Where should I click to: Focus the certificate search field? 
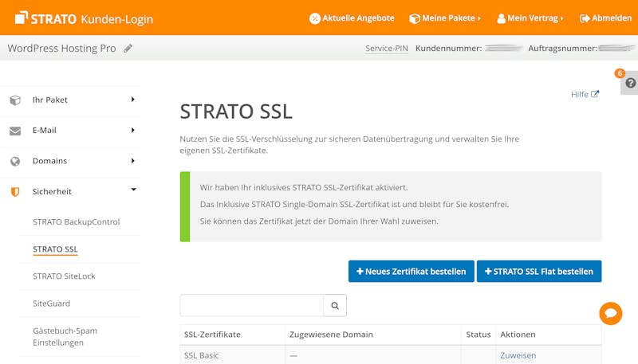[252, 306]
